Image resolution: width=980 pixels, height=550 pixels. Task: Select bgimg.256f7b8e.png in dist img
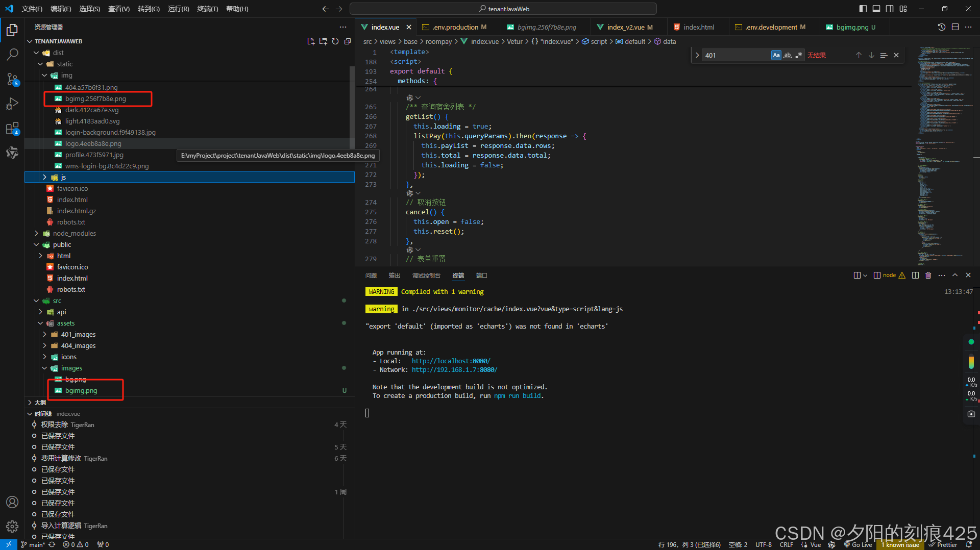(x=95, y=98)
